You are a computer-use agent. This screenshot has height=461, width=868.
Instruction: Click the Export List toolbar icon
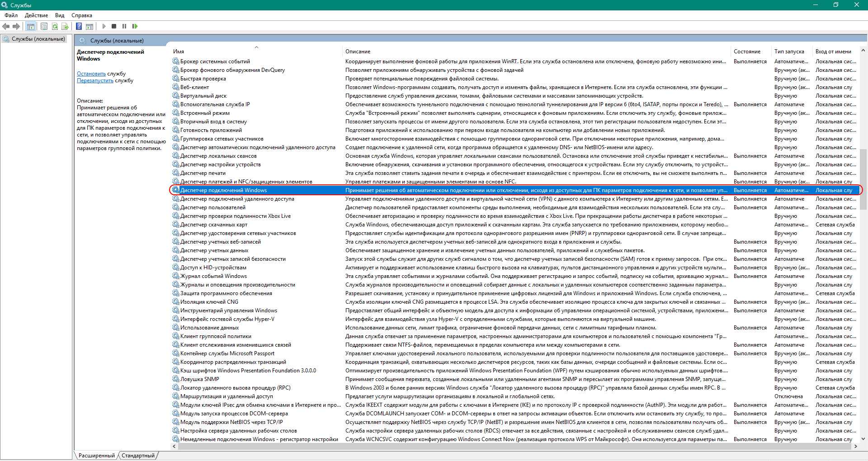(x=65, y=26)
